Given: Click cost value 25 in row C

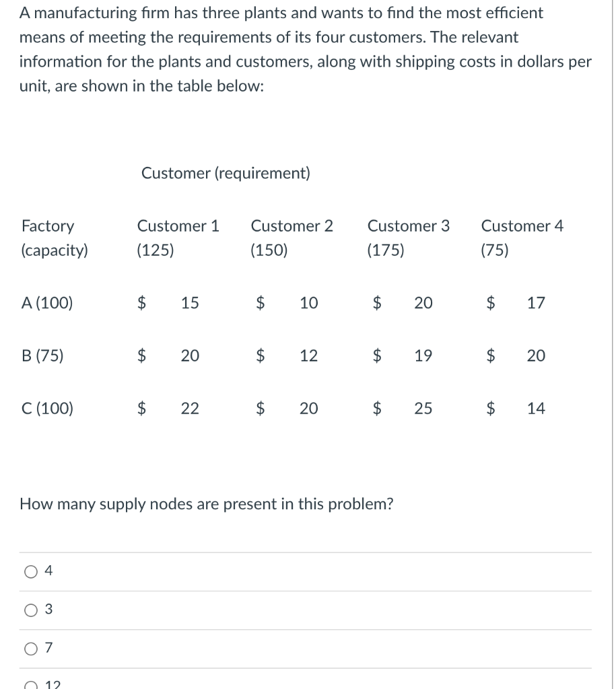Looking at the screenshot, I should coord(423,408).
